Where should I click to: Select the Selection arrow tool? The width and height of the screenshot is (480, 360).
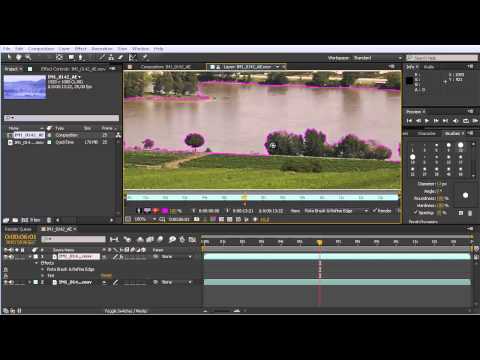coord(9,57)
